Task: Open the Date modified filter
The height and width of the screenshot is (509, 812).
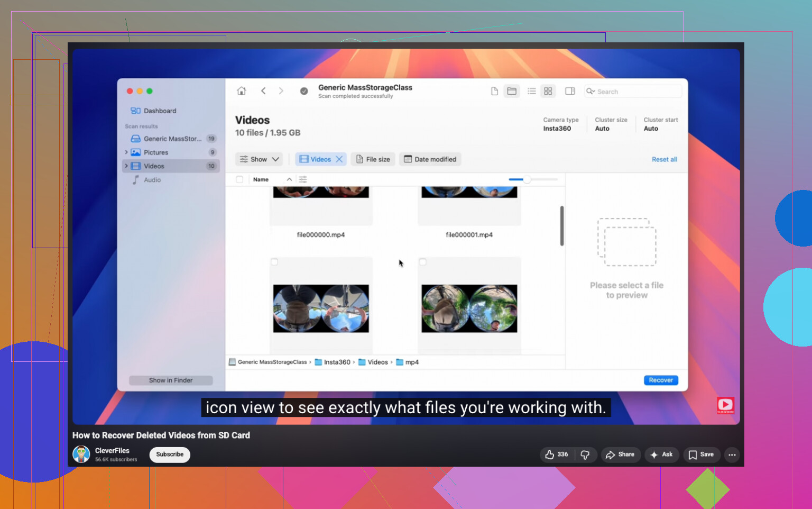Action: click(430, 159)
